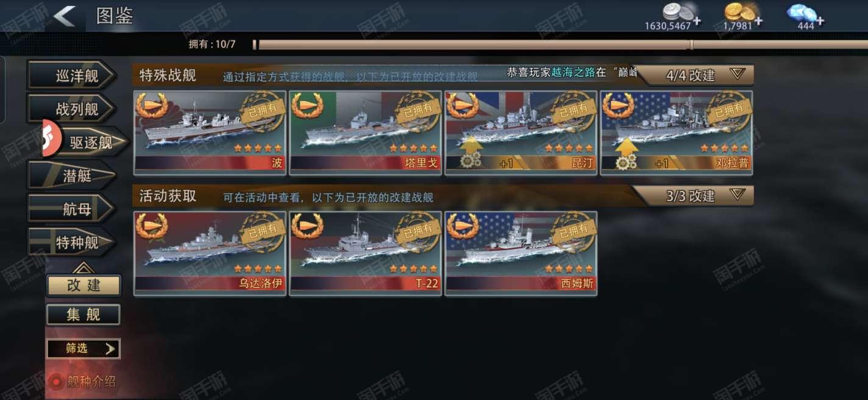Go back using the arrow icon
This screenshot has height=400, width=868.
coord(64,16)
